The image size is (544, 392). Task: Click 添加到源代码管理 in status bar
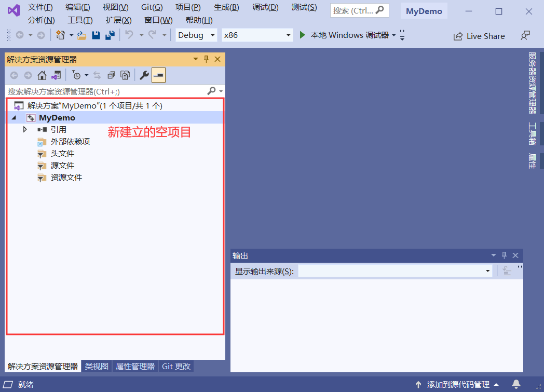click(x=457, y=384)
